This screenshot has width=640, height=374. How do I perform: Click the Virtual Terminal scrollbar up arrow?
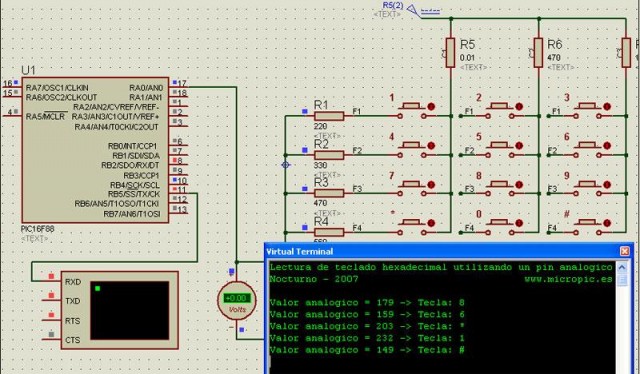[x=622, y=268]
